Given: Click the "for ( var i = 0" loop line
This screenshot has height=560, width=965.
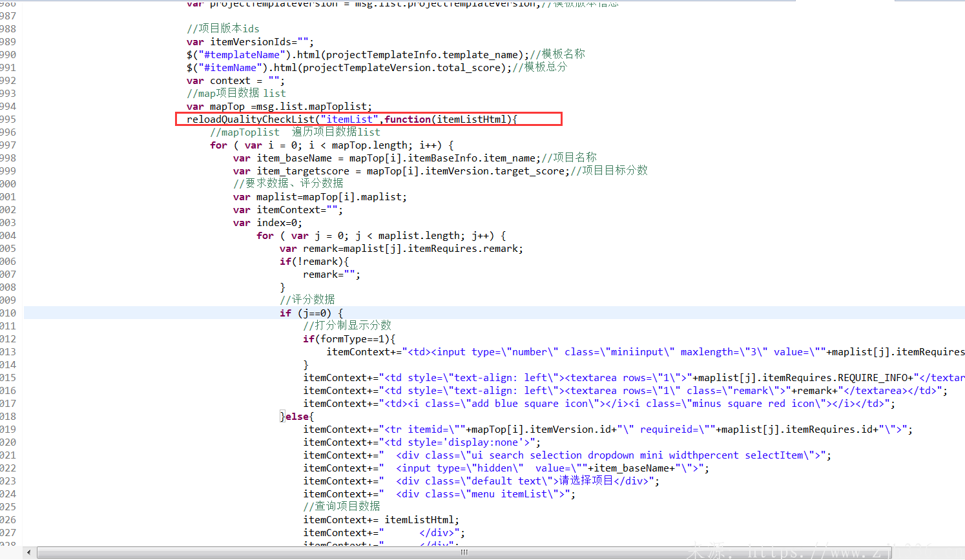Looking at the screenshot, I should point(331,145).
